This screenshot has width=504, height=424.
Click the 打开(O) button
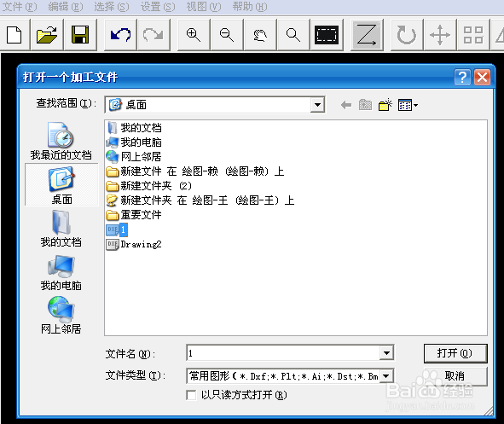click(455, 353)
